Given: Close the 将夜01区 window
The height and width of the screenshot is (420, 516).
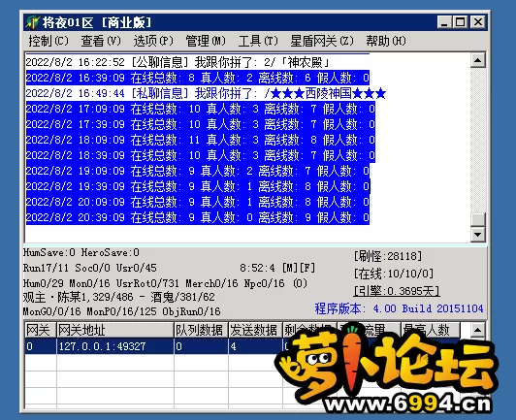Looking at the screenshot, I should (478, 22).
